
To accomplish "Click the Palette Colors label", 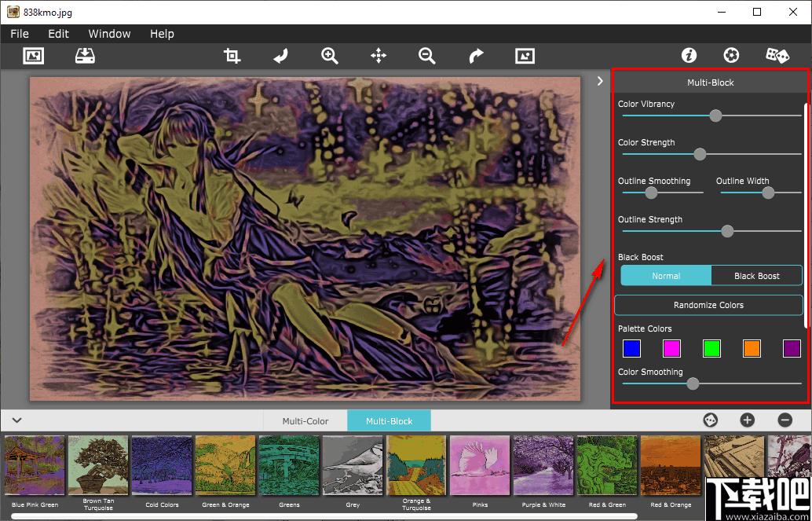I will (x=645, y=328).
